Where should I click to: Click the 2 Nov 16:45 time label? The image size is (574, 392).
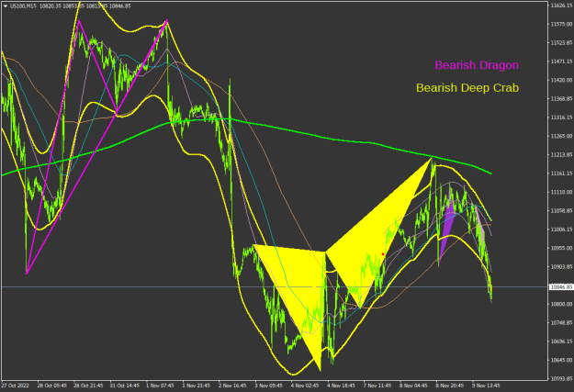tap(232, 386)
